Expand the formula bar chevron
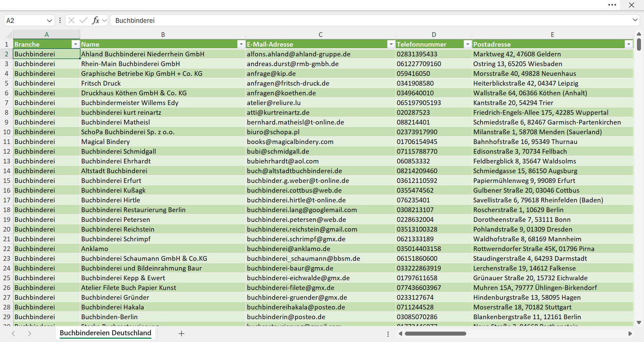 point(635,20)
